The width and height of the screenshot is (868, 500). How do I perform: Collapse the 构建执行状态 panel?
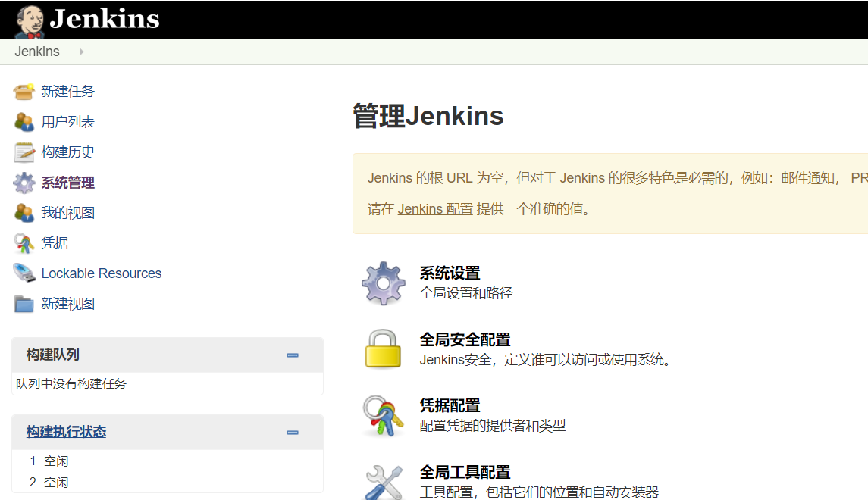pos(293,433)
